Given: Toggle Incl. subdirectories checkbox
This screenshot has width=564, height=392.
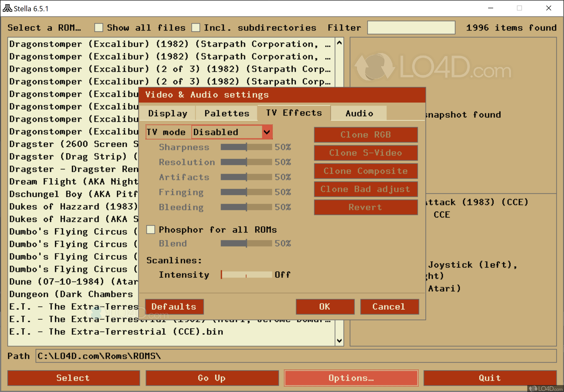Looking at the screenshot, I should [x=196, y=28].
